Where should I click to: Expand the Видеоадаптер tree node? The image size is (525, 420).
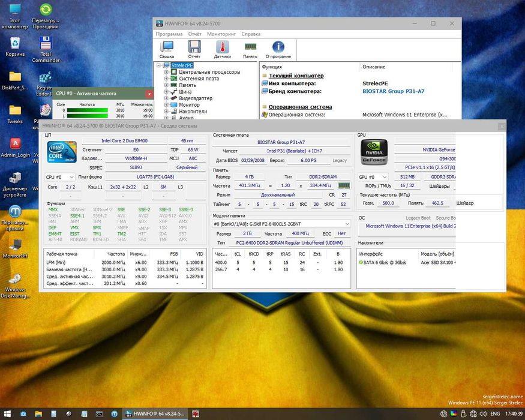click(x=166, y=98)
